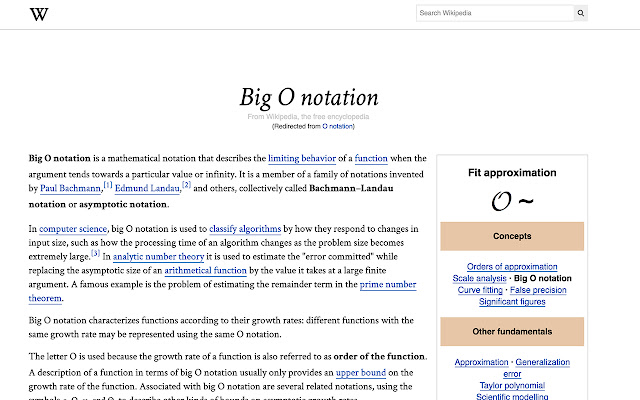
Task: Open the Edmund Landau link
Action: coord(147,189)
